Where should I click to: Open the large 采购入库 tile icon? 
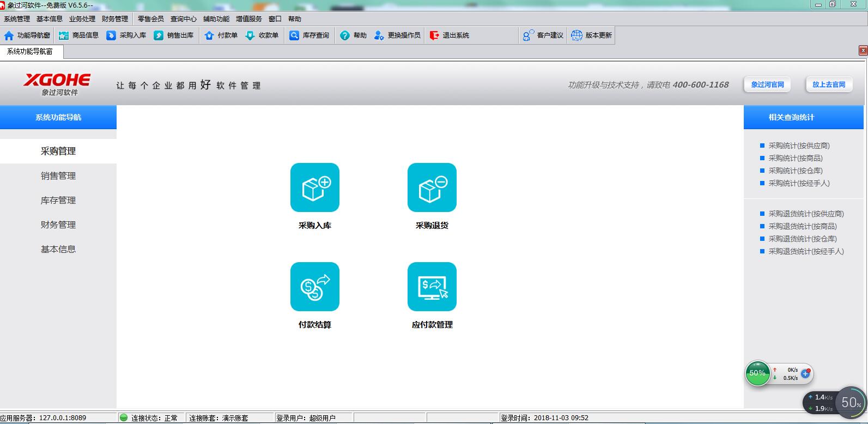(x=315, y=187)
